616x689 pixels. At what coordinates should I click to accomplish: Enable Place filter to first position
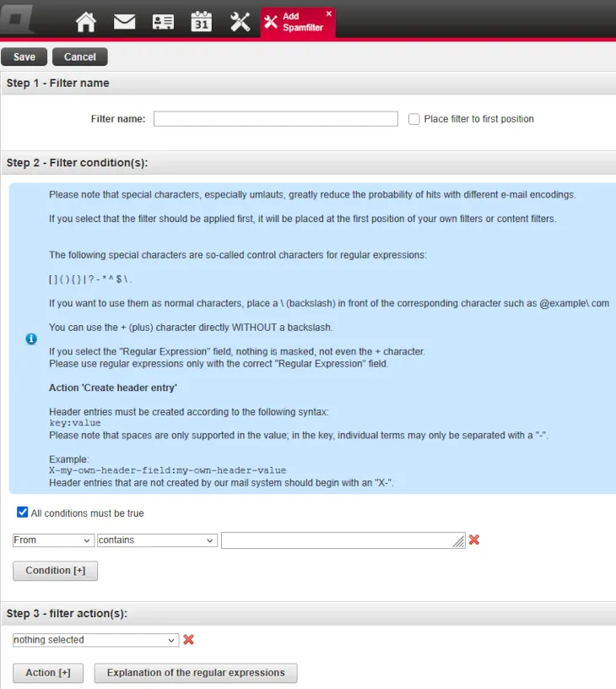click(x=414, y=119)
